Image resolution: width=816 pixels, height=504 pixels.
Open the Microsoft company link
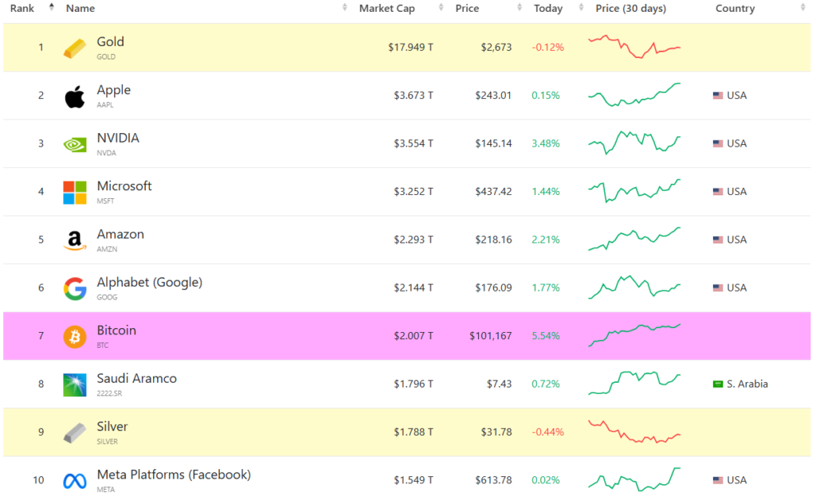point(124,186)
